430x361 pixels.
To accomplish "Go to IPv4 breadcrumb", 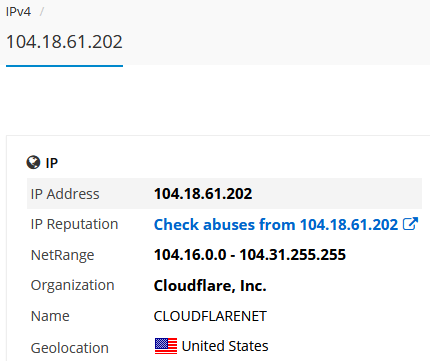I will [x=18, y=12].
